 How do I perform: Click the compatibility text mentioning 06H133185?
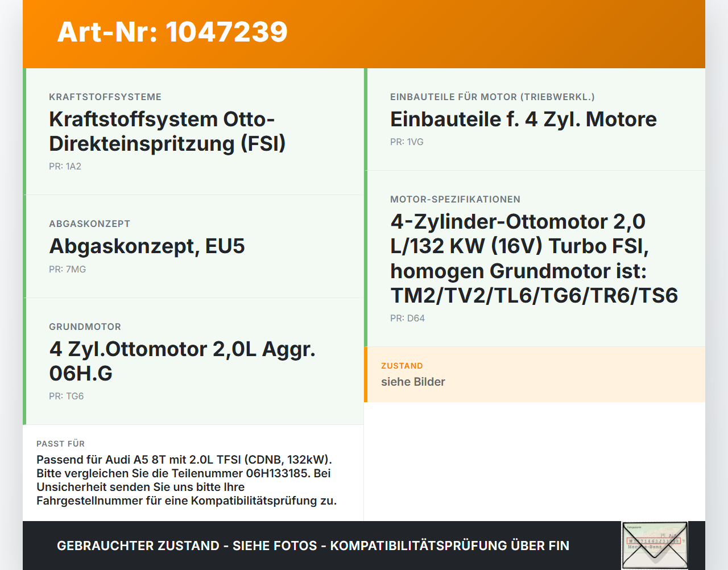(187, 480)
